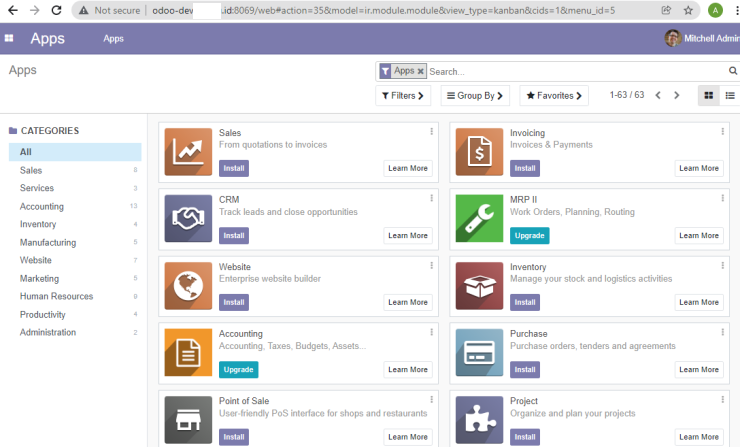Open the MRP II card options menu

point(723,198)
